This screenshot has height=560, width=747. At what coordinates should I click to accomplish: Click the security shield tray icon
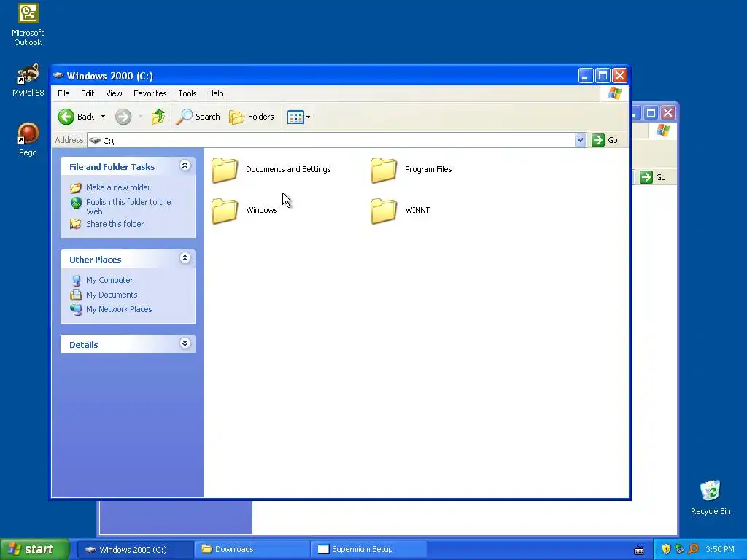pos(666,549)
